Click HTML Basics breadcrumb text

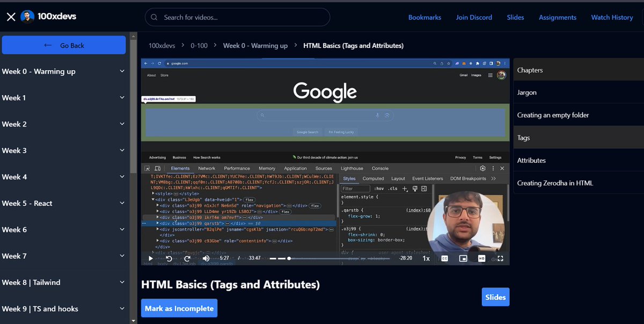(x=353, y=46)
